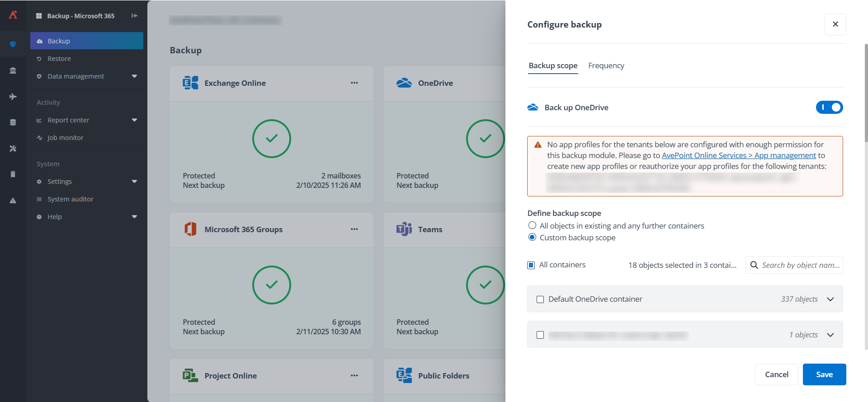
Task: Switch to the Frequency tab
Action: pyautogui.click(x=606, y=66)
